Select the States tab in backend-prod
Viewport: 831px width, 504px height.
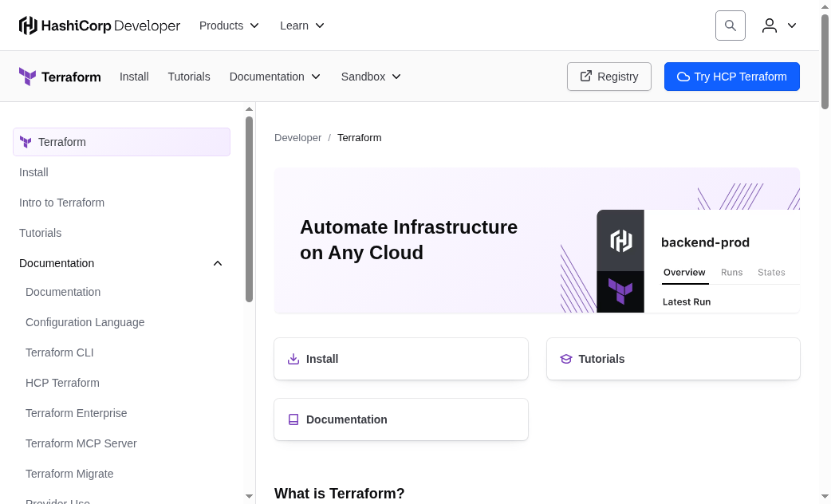click(x=771, y=273)
